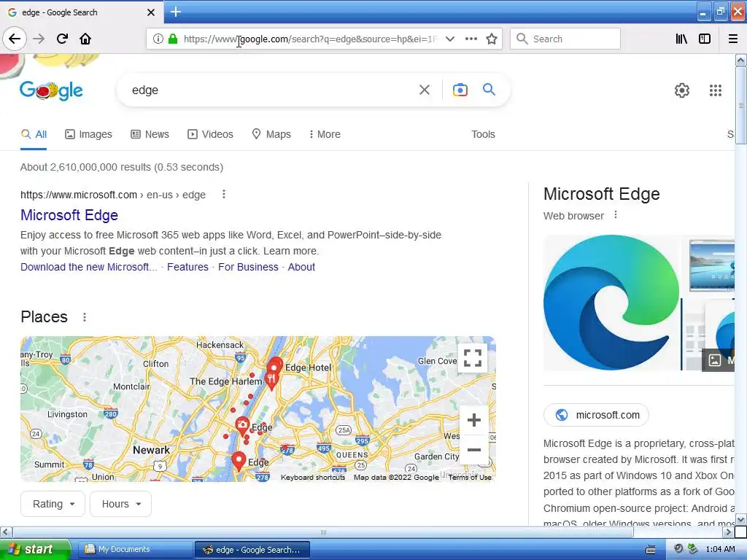Bookmark this page with the star
747x560 pixels.
pyautogui.click(x=492, y=39)
